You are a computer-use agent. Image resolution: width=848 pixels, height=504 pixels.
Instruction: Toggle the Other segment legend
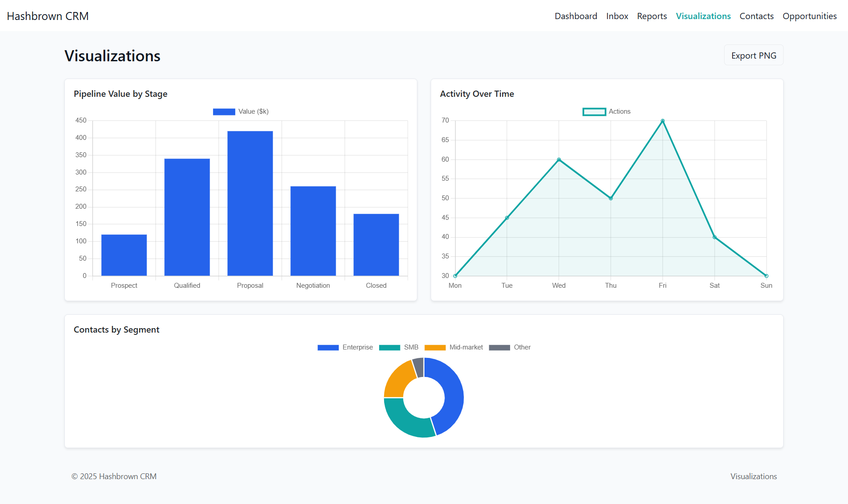[509, 347]
